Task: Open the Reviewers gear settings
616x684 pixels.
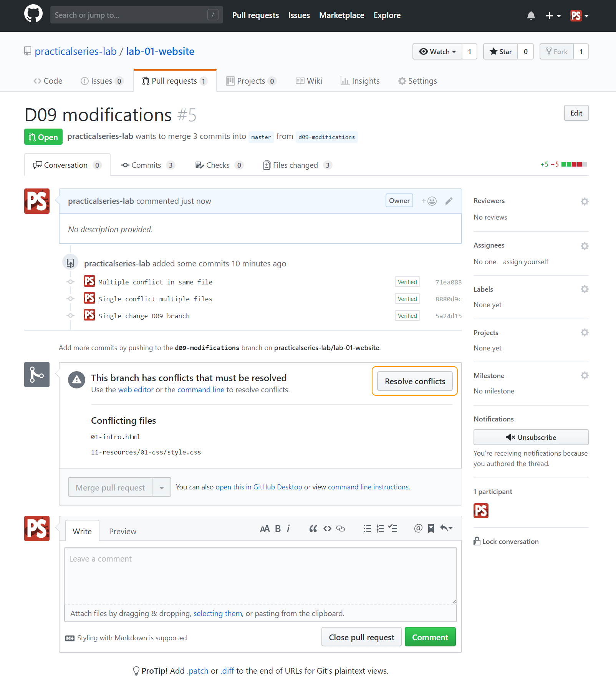Action: tap(585, 202)
